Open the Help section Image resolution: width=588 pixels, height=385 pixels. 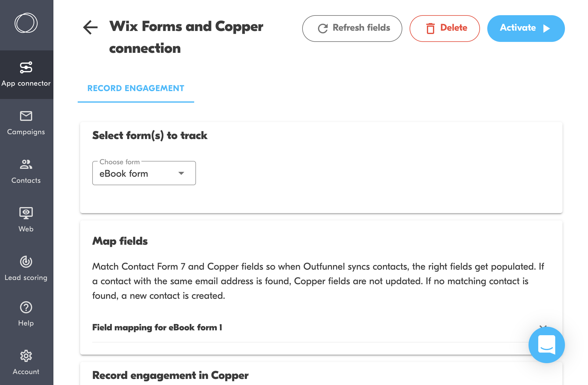pos(26,314)
